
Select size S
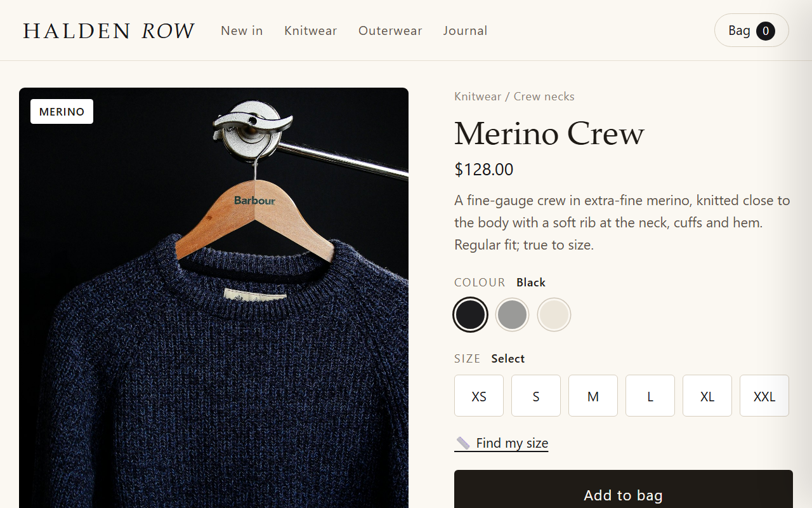[x=536, y=396]
